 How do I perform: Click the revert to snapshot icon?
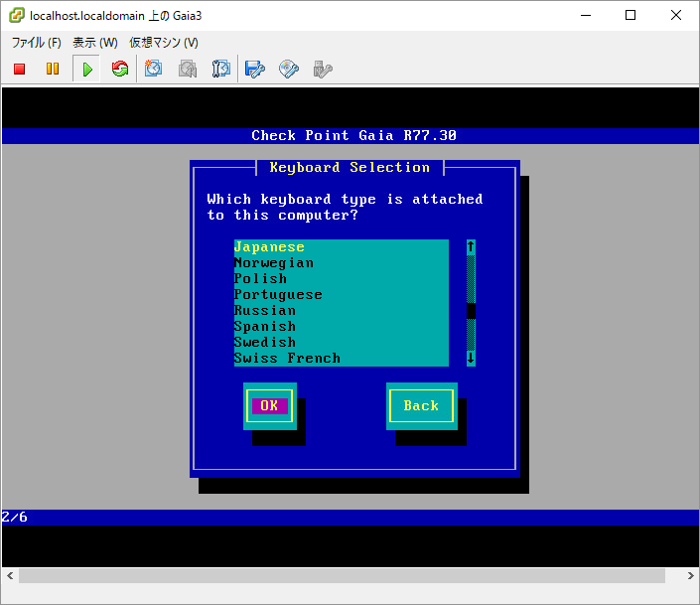point(188,69)
